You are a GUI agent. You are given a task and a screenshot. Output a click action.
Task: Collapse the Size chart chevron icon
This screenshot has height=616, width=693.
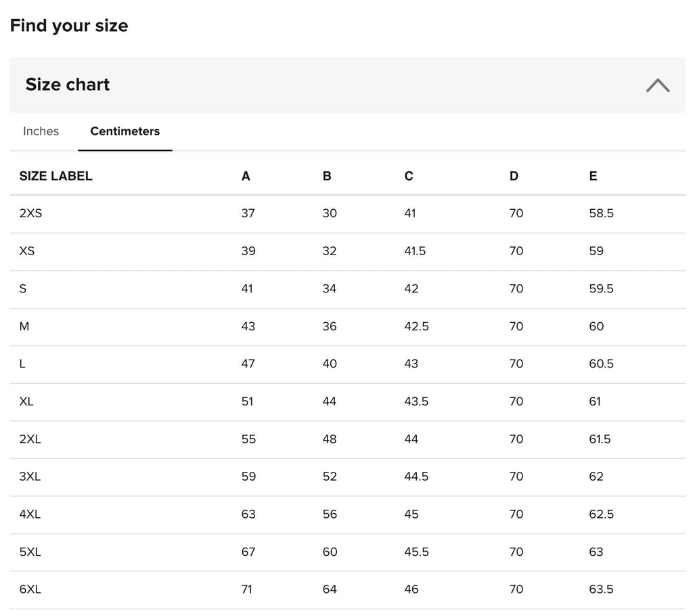(x=658, y=85)
